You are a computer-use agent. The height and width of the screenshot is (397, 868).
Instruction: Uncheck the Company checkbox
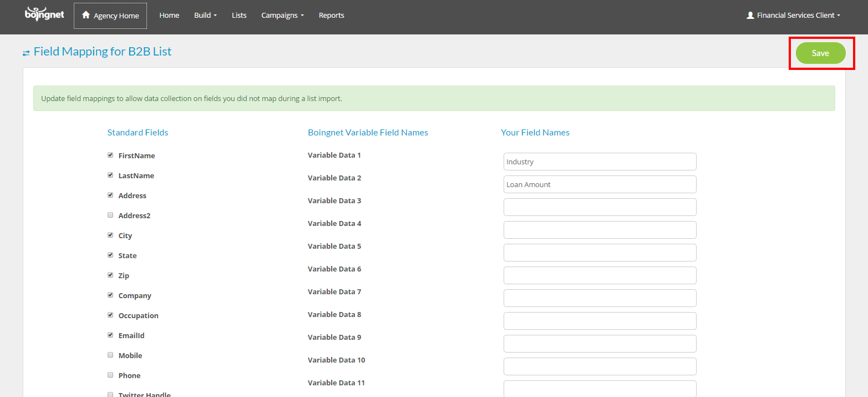(x=110, y=295)
